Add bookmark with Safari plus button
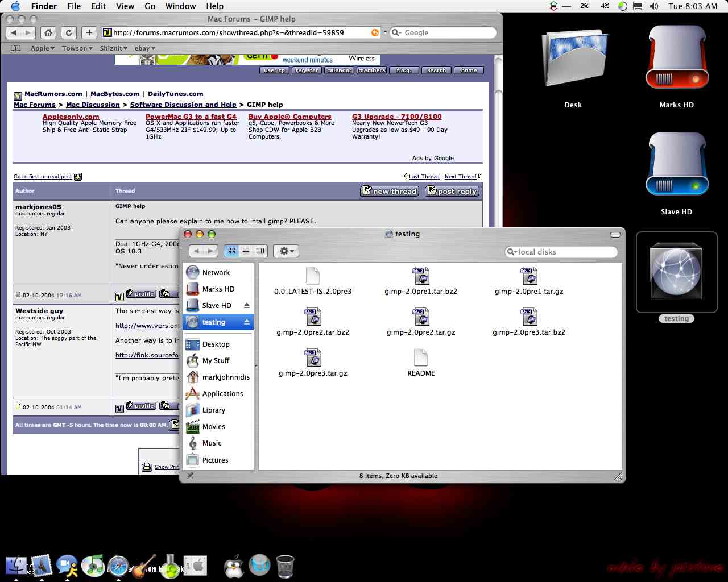The image size is (728, 582). pyautogui.click(x=89, y=32)
